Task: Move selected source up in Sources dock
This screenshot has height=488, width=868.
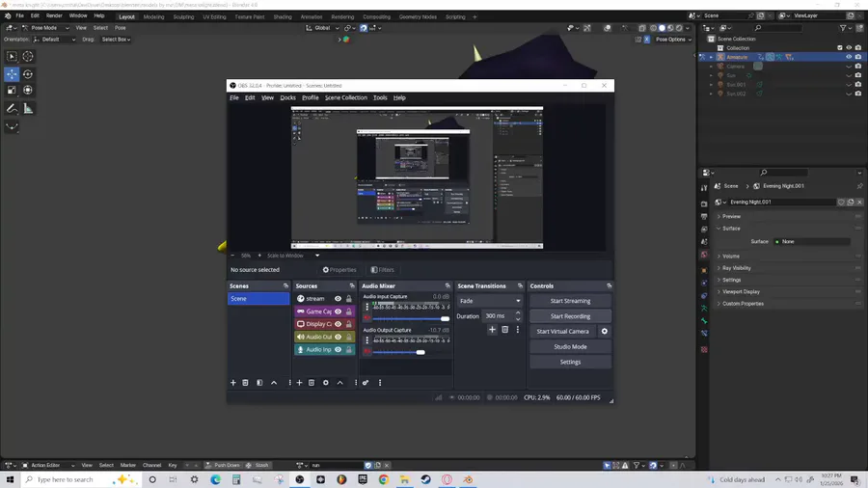Action: coord(339,383)
